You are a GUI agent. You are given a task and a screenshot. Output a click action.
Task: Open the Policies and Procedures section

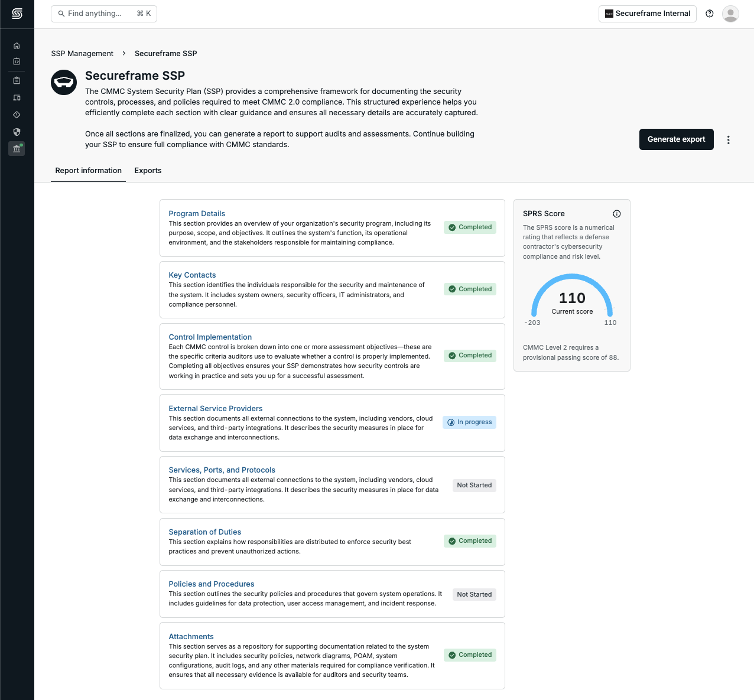click(x=212, y=584)
